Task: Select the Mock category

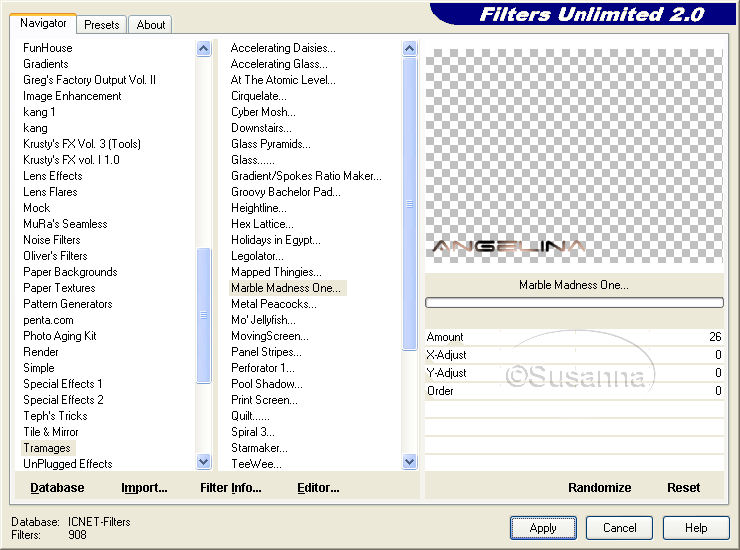Action: tap(36, 208)
